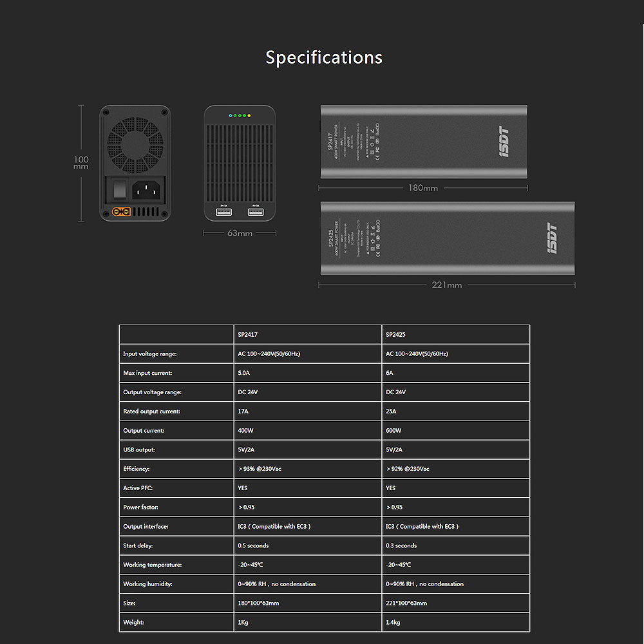
Task: Click the 221mm length dimension label
Action: 446,285
